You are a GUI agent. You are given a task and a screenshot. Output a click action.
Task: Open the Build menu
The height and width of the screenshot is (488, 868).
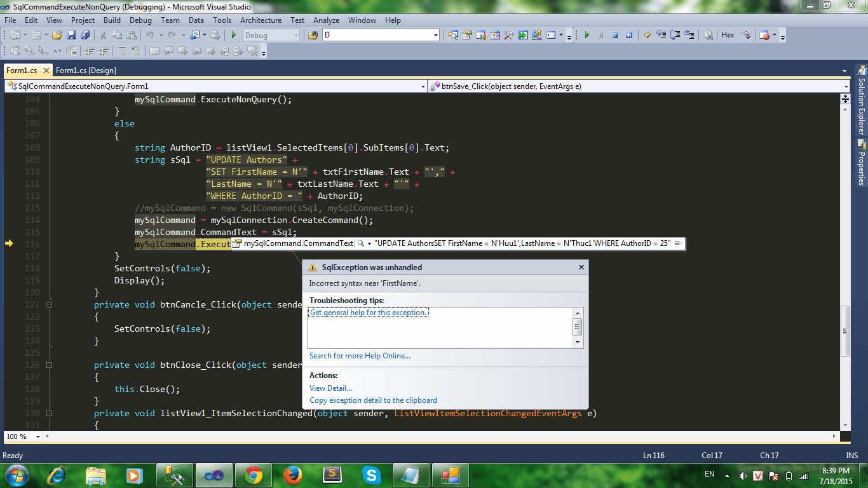click(x=112, y=20)
